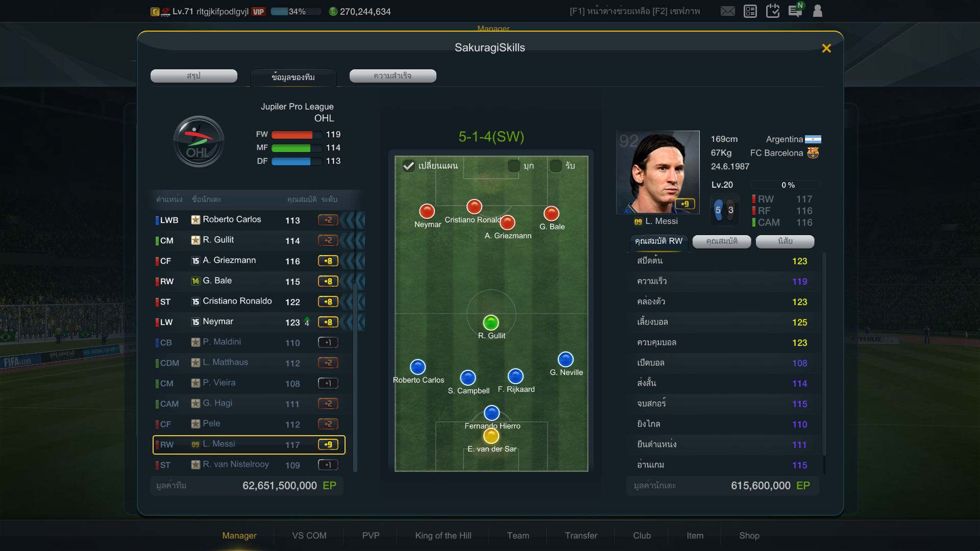
Task: Open the mail envelope icon
Action: (x=727, y=11)
